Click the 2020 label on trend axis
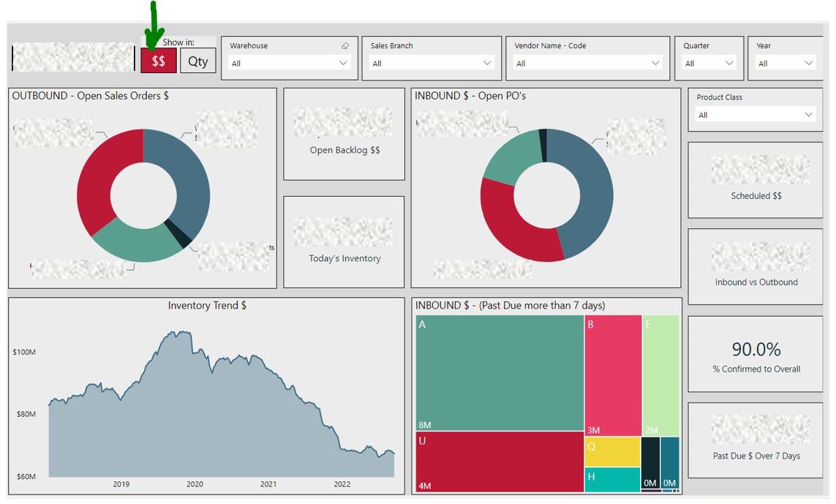Image resolution: width=836 pixels, height=504 pixels. (195, 484)
